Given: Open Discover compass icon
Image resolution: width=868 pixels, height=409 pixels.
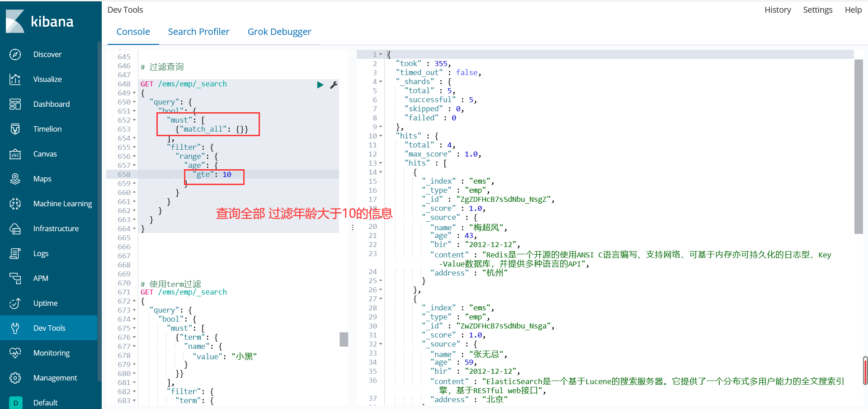Looking at the screenshot, I should (x=15, y=54).
